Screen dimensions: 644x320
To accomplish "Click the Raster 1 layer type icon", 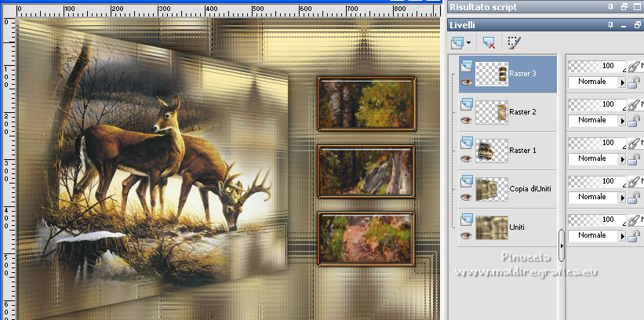I will 466,143.
